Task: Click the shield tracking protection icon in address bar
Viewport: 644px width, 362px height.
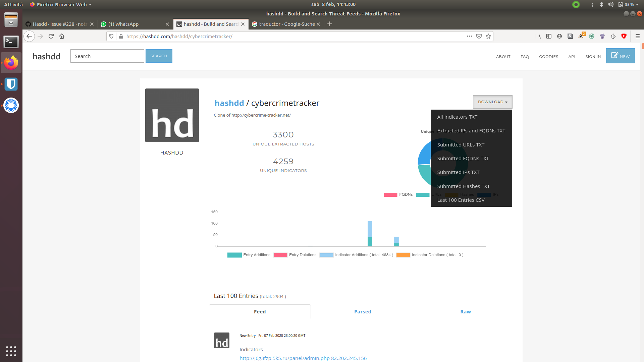Action: (x=111, y=36)
